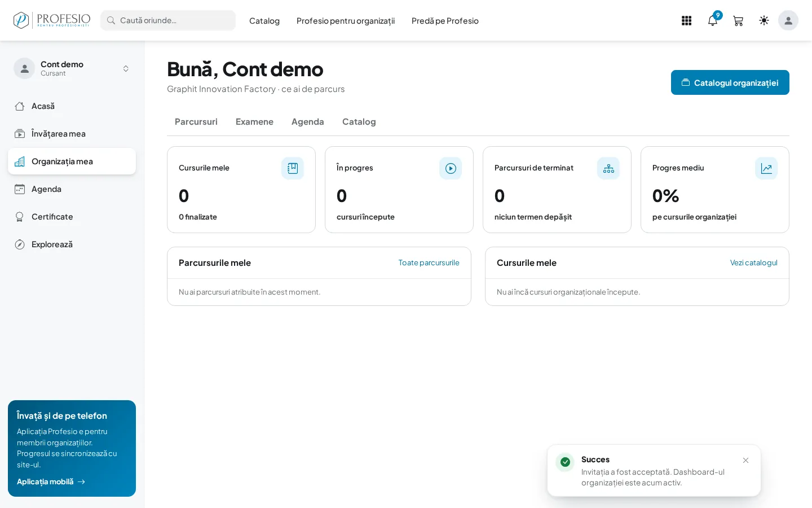The width and height of the screenshot is (812, 508).
Task: Click the 'cursuri începute' text
Action: point(365,217)
